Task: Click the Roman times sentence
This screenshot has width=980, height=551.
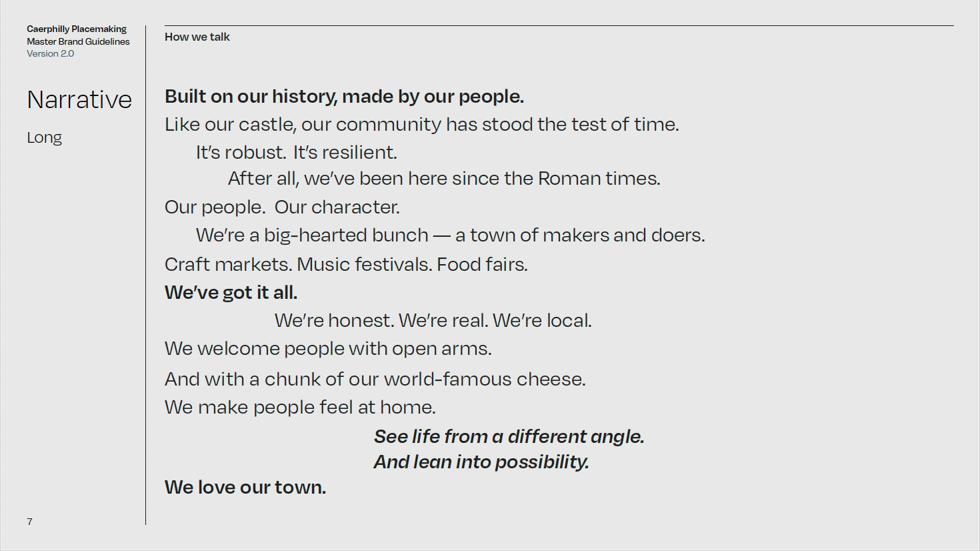Action: (x=444, y=179)
